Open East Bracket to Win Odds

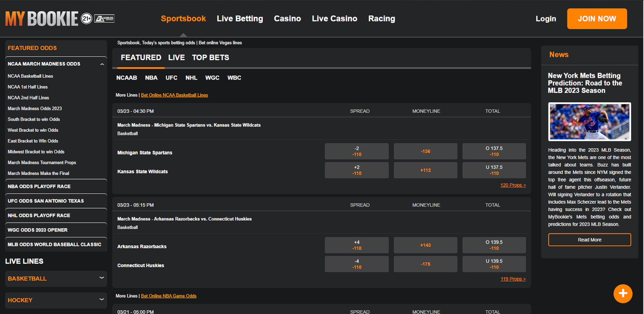click(x=33, y=141)
